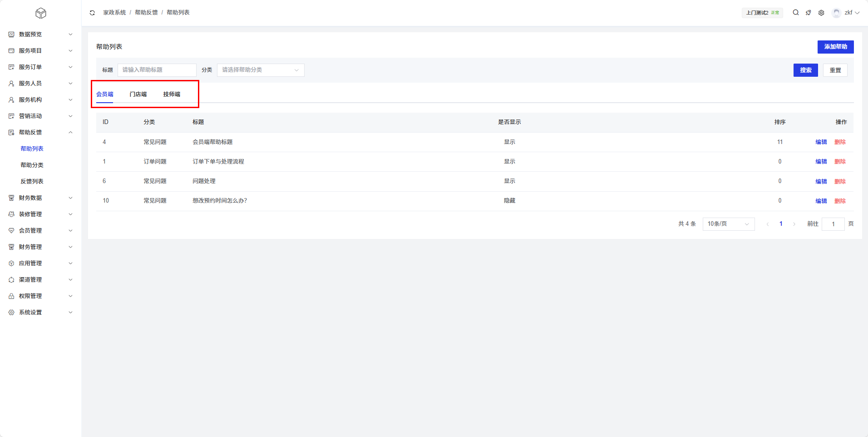
Task: Expand the 渠道管理 menu chevron
Action: tap(70, 280)
